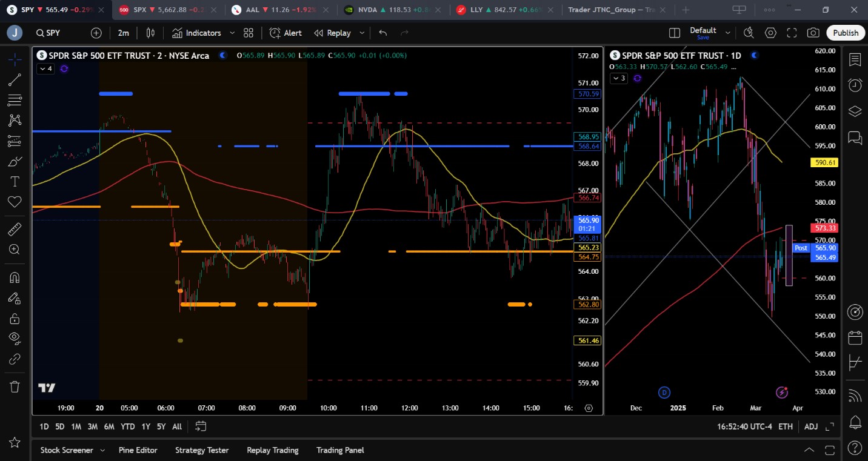Open the Default layout dropdown arrow
This screenshot has width=868, height=461.
point(728,33)
